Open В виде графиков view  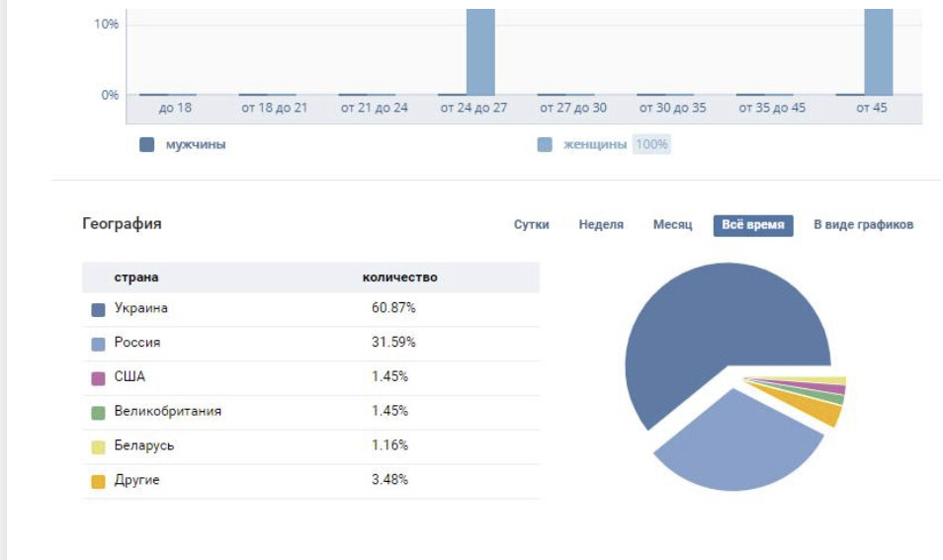pyautogui.click(x=863, y=225)
